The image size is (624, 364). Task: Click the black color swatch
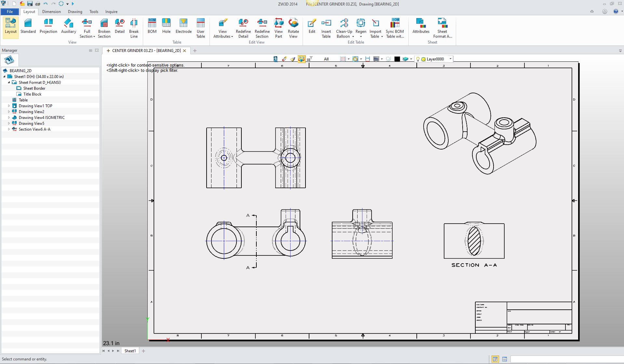[397, 59]
